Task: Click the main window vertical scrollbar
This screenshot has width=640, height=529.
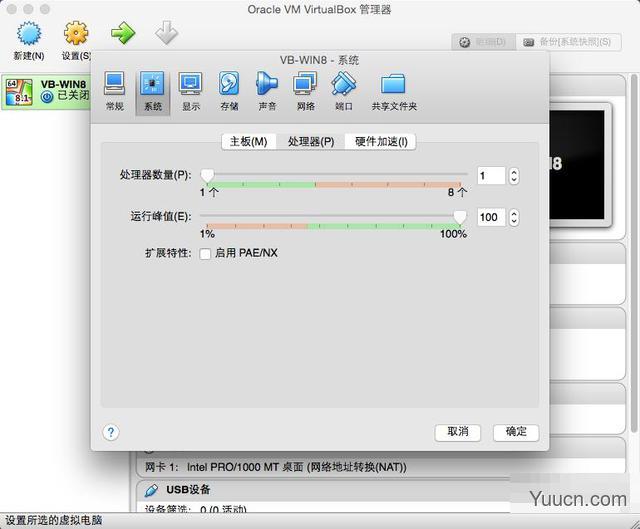Action: [634, 253]
